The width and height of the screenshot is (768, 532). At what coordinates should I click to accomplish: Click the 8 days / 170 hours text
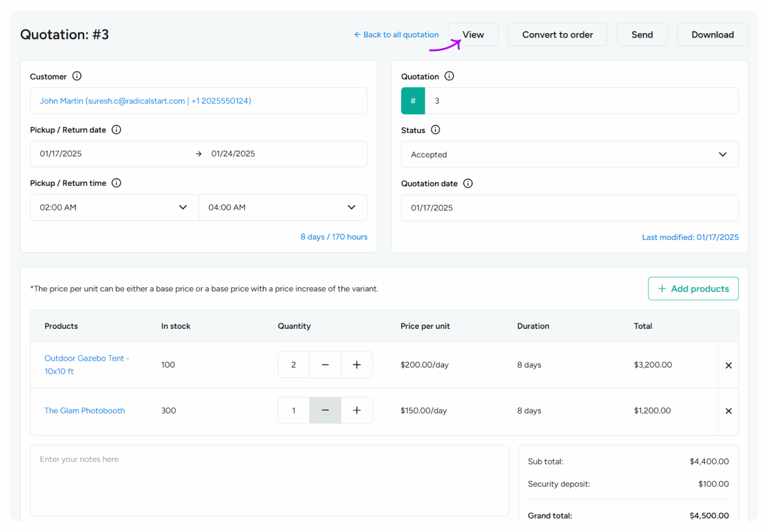point(334,237)
